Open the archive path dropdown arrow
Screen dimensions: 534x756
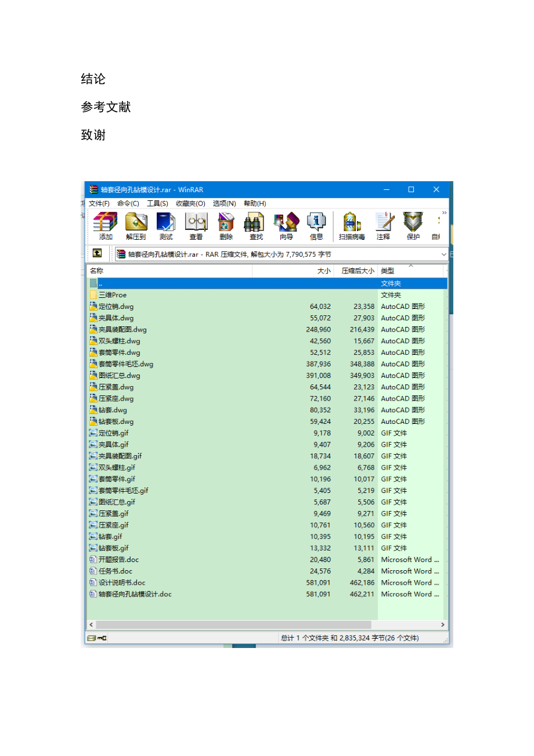pos(444,254)
